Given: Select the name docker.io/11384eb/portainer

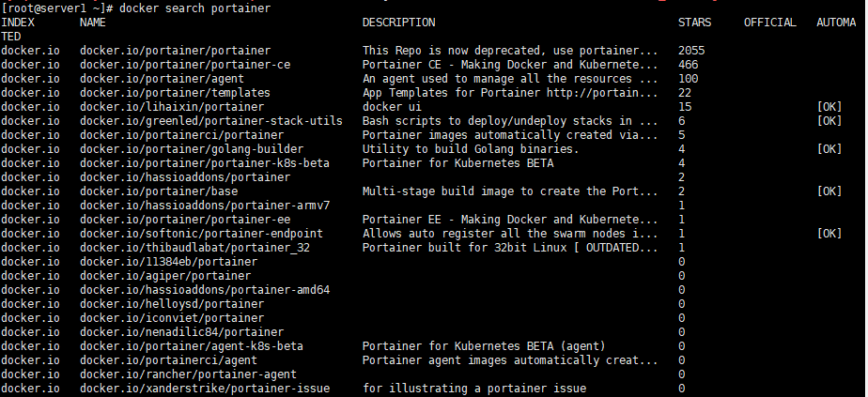Looking at the screenshot, I should 168,262.
